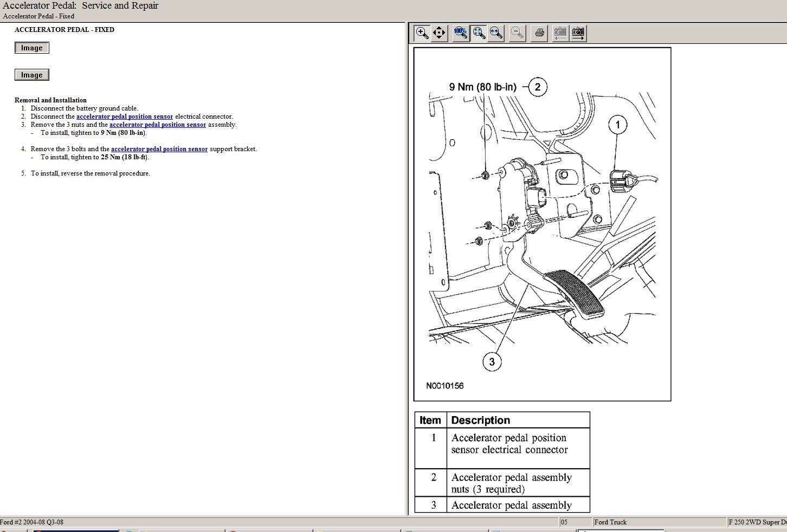Go to previous image camera icon
The image size is (787, 532).
tap(560, 33)
